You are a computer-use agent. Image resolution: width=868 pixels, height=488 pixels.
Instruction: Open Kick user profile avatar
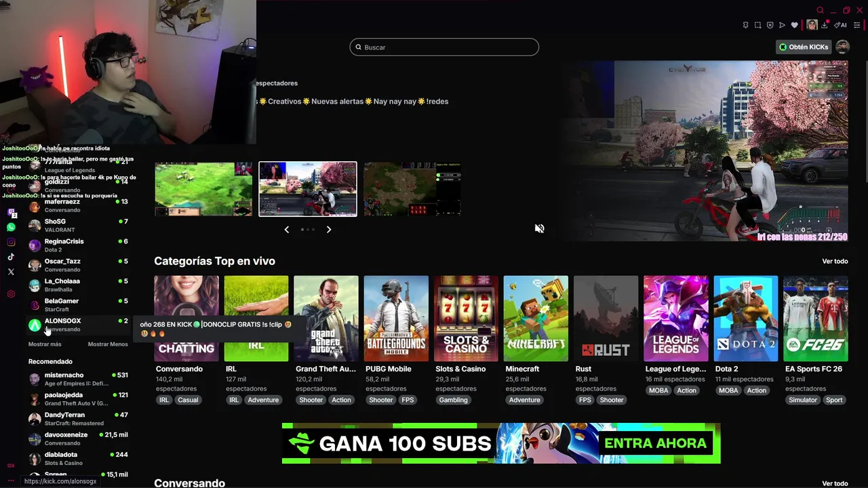[842, 47]
